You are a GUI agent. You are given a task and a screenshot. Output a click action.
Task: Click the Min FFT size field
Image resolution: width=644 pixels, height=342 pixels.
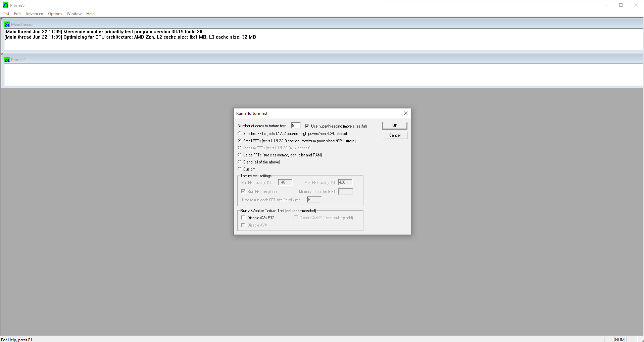285,182
